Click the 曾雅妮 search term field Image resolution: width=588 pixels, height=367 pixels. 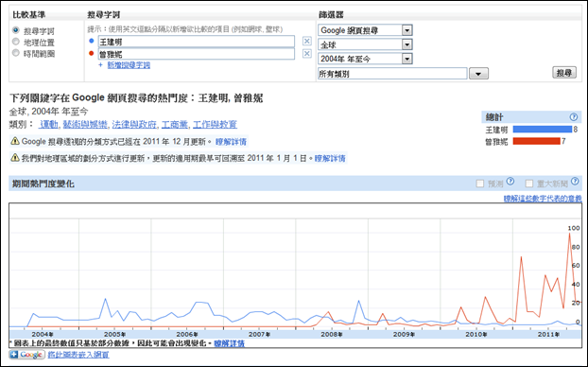pos(196,54)
